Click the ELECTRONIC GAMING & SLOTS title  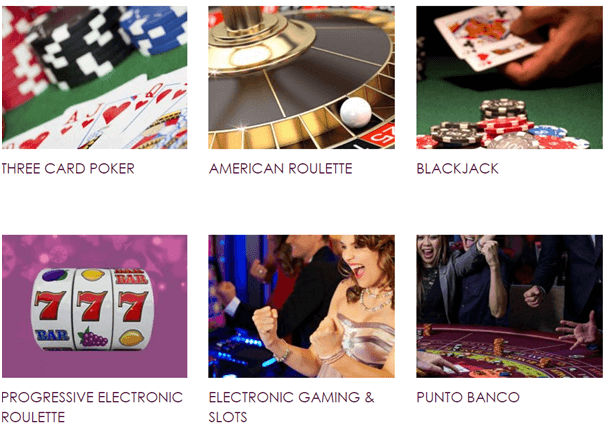coord(292,407)
